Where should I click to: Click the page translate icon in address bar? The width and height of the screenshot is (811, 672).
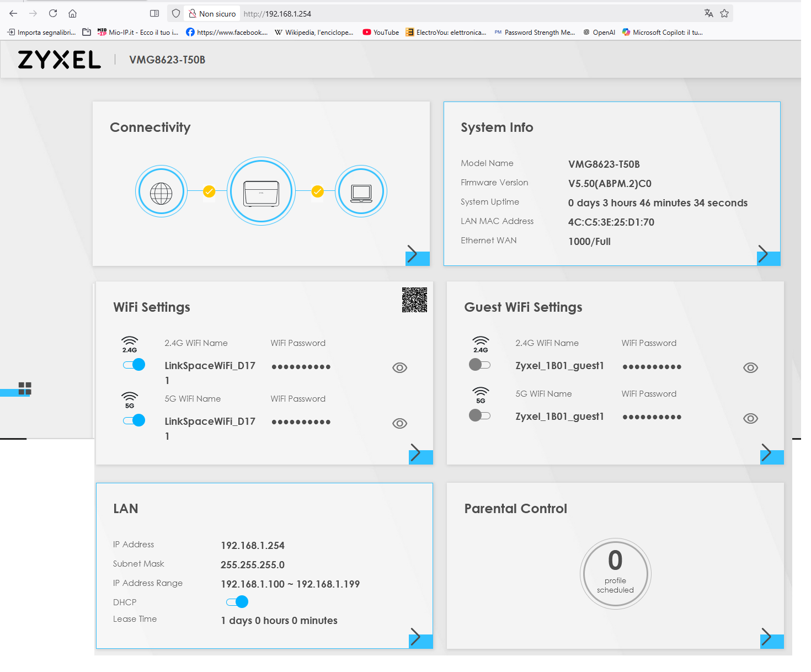(x=708, y=13)
